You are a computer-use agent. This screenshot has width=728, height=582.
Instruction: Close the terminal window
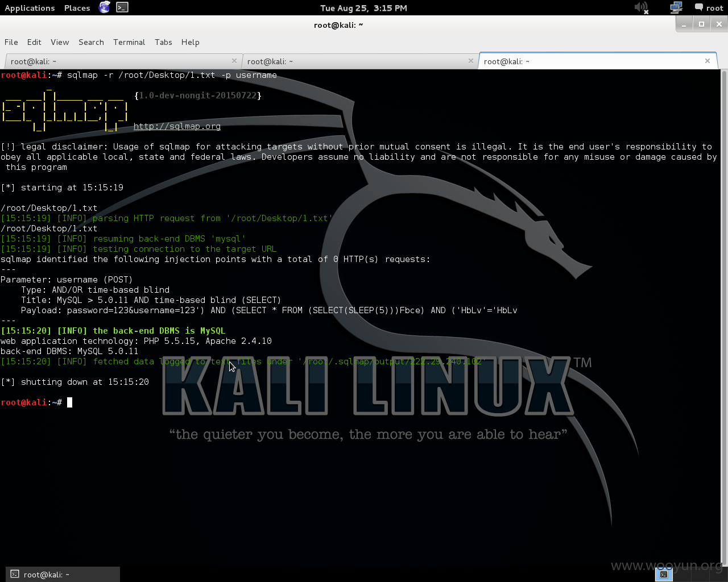(x=719, y=24)
